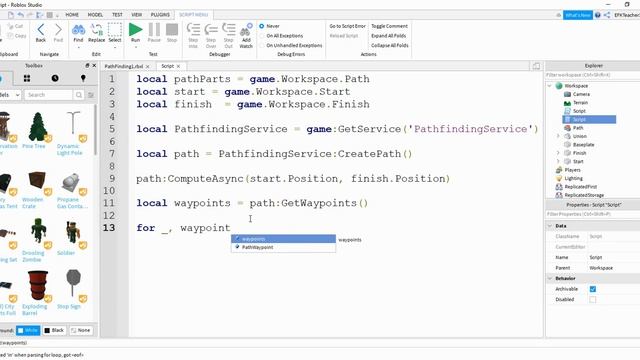The width and height of the screenshot is (640, 360).
Task: Open the Find binoculars tool
Action: pyautogui.click(x=78, y=30)
